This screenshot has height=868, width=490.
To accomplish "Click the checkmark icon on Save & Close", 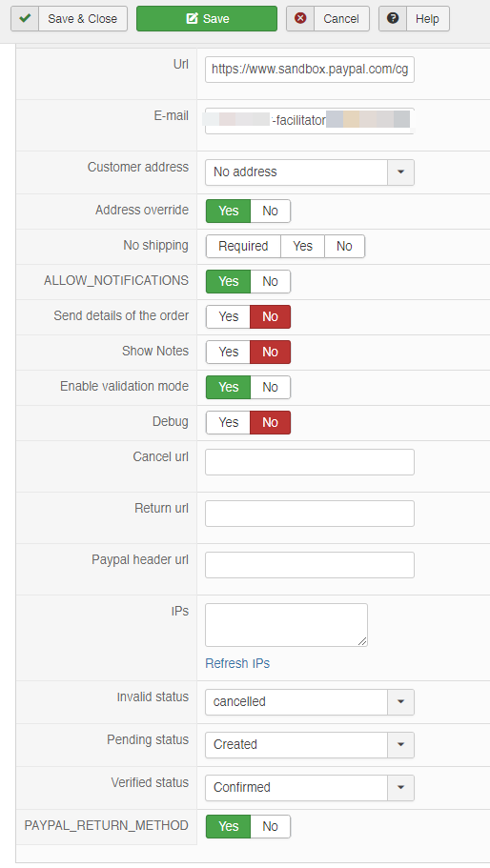I will pyautogui.click(x=25, y=18).
